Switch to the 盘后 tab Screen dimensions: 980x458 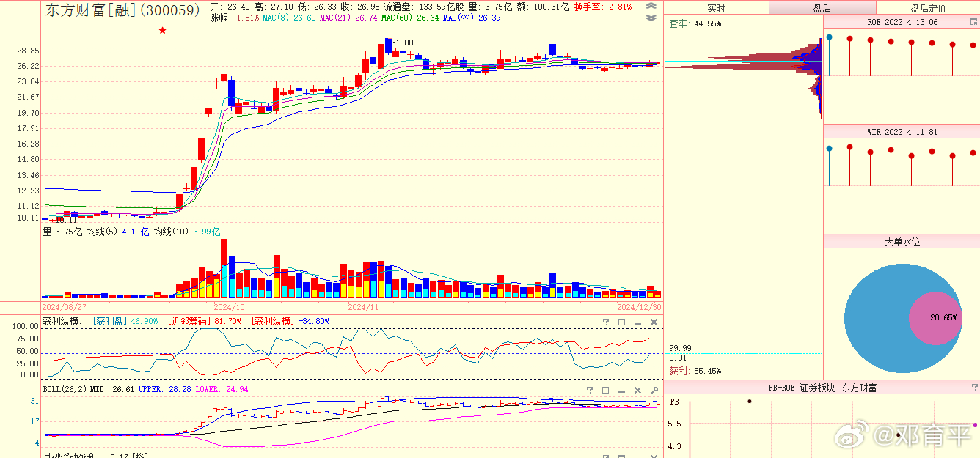point(822,8)
